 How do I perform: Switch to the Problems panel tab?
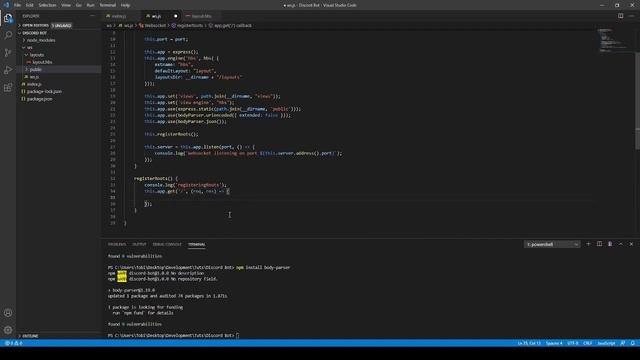[x=117, y=244]
